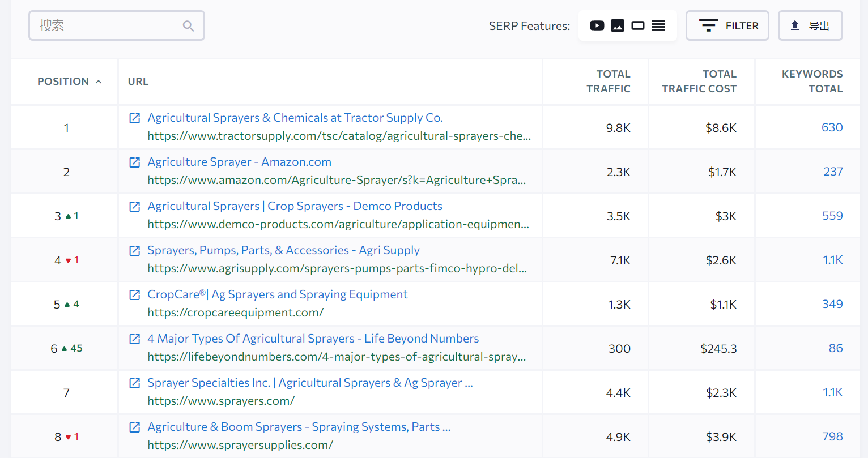Open external link icon for Tractor Supply row
Screen dimensions: 868x458
[x=135, y=118]
